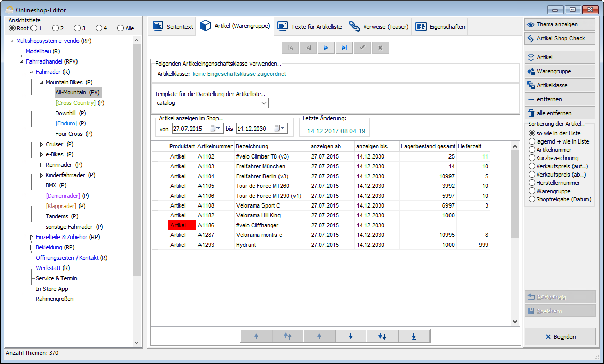Screen dimensions: 604x364
Task: Move article up one position
Action: 319,336
